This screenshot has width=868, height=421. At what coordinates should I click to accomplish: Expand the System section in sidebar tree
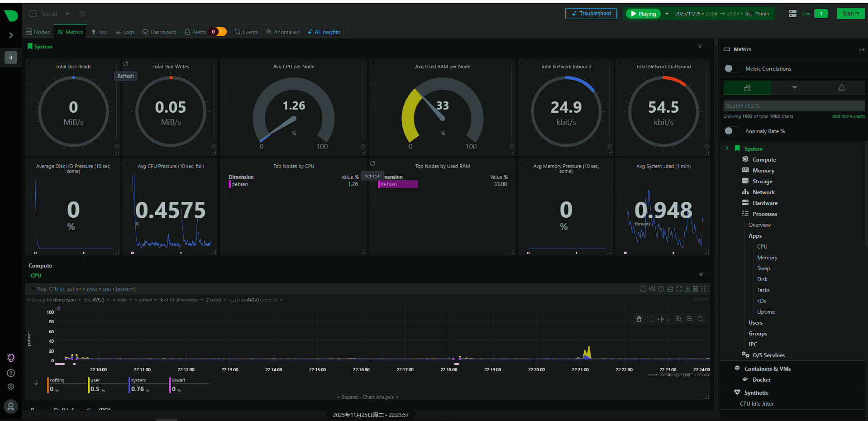point(727,148)
